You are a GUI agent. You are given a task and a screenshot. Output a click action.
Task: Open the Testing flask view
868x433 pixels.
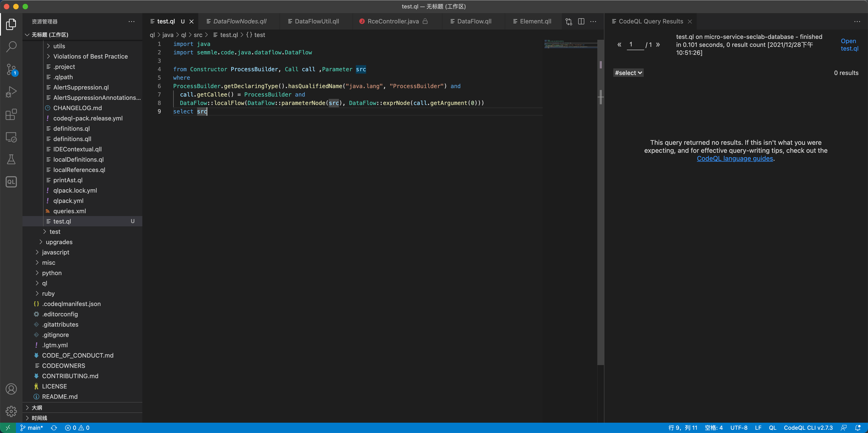click(11, 159)
